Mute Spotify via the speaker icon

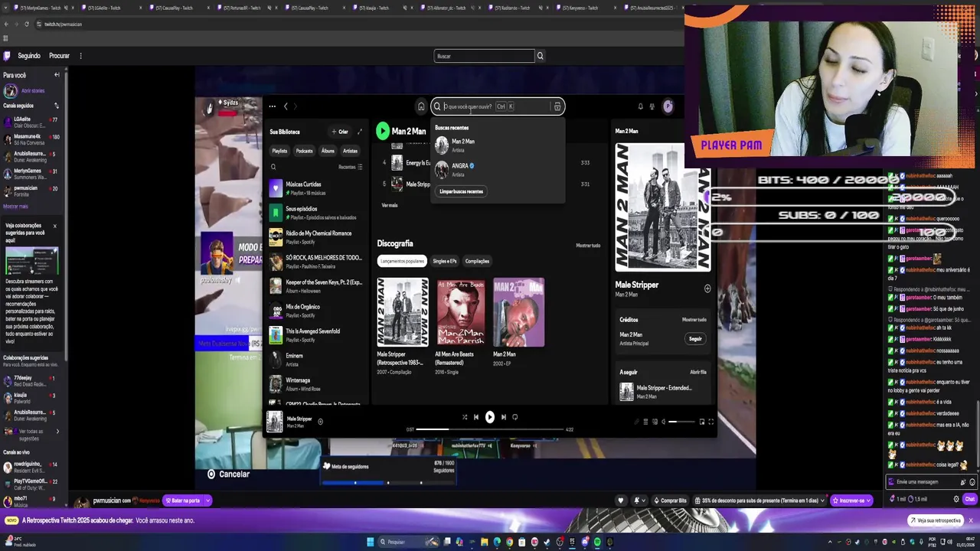coord(663,422)
